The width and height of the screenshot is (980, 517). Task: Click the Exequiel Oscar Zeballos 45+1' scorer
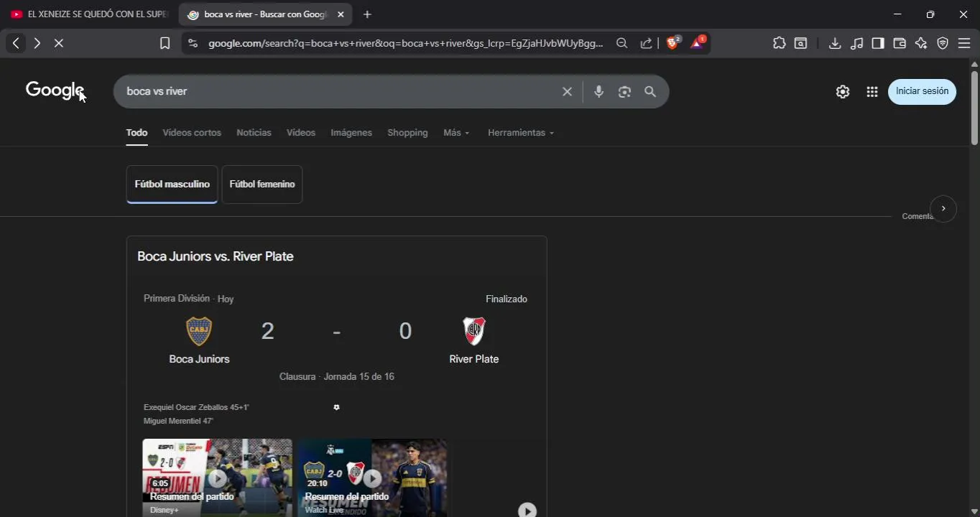pos(196,407)
